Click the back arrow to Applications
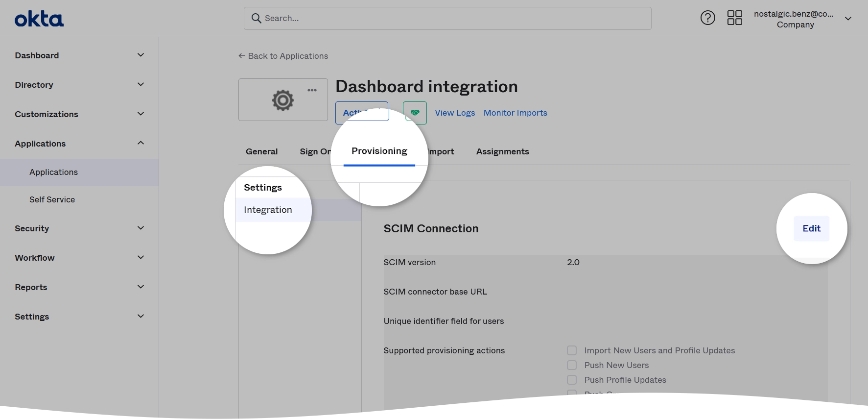 point(242,56)
